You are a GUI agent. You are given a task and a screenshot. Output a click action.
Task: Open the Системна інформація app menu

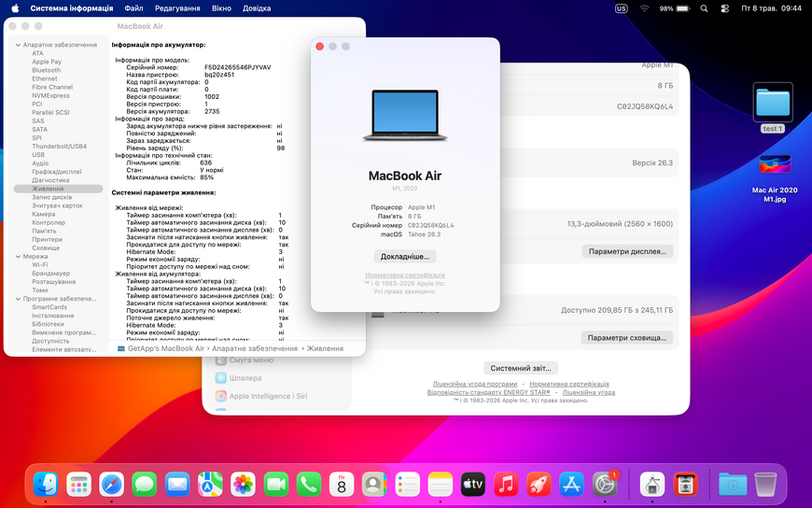pyautogui.click(x=72, y=8)
